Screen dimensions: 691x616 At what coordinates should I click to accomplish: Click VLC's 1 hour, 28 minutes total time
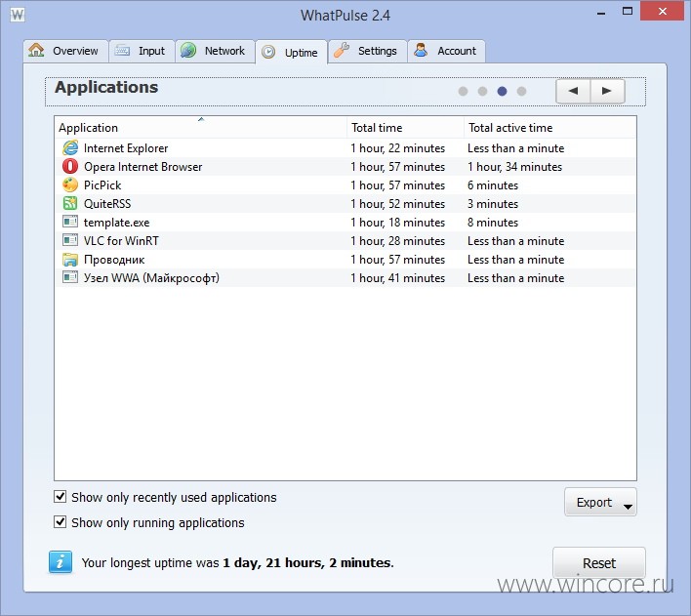coord(397,241)
